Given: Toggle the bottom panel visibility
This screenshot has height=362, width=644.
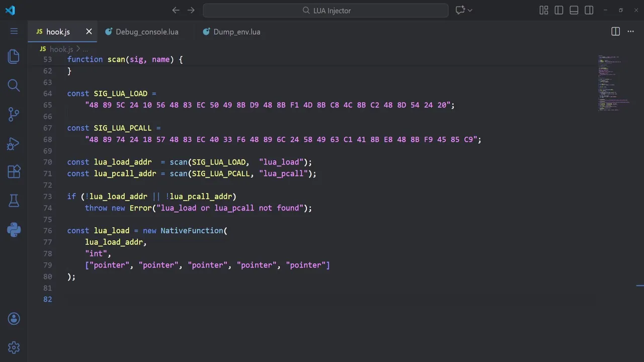Looking at the screenshot, I should (574, 10).
